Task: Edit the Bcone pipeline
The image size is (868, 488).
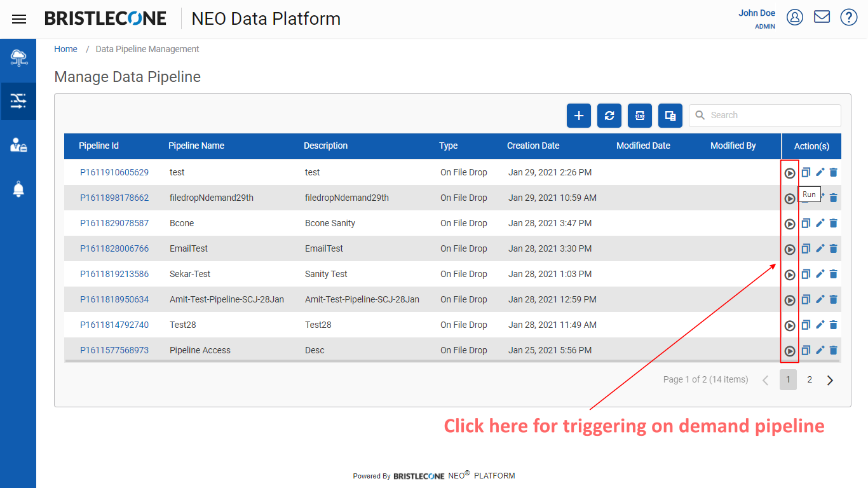Action: coord(820,223)
